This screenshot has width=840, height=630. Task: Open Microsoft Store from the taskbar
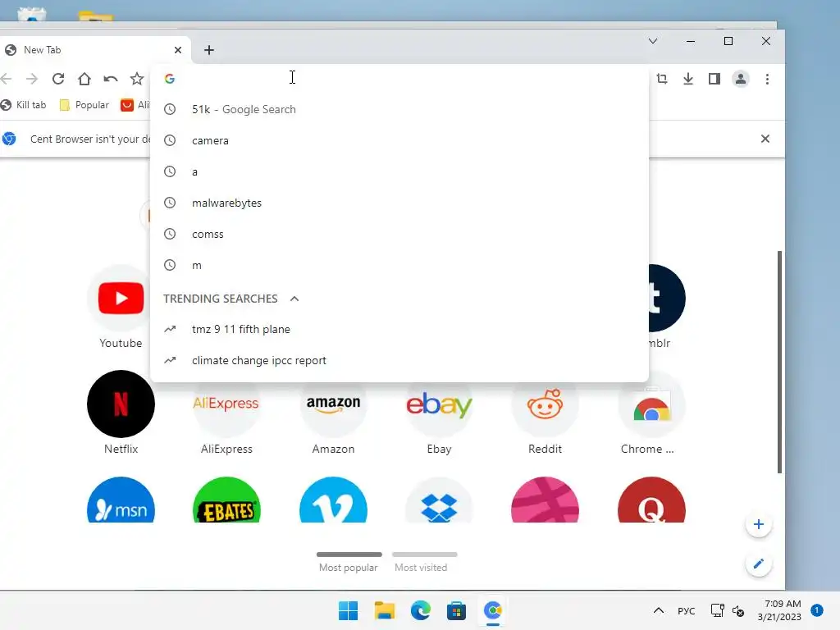tap(456, 610)
